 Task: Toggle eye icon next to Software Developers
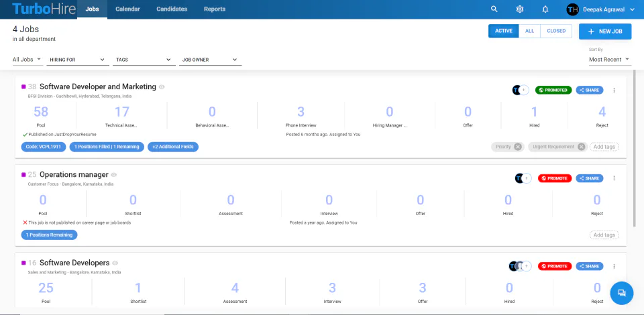tap(115, 263)
